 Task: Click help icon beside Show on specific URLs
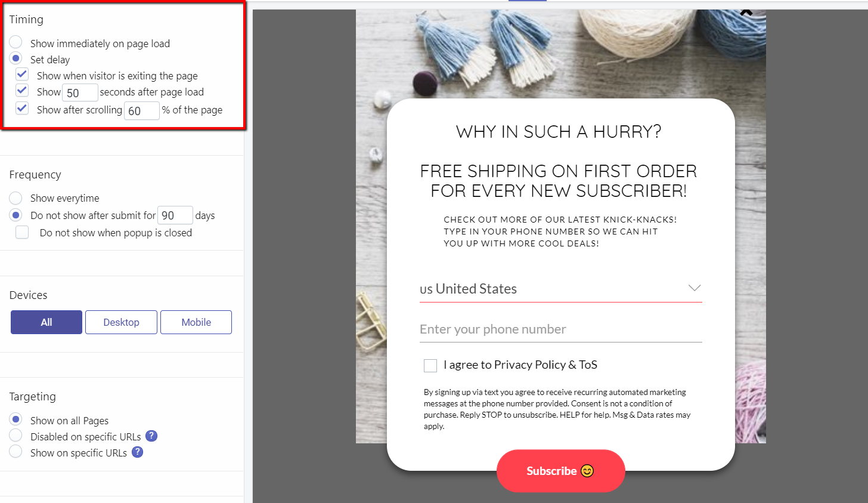pos(137,452)
